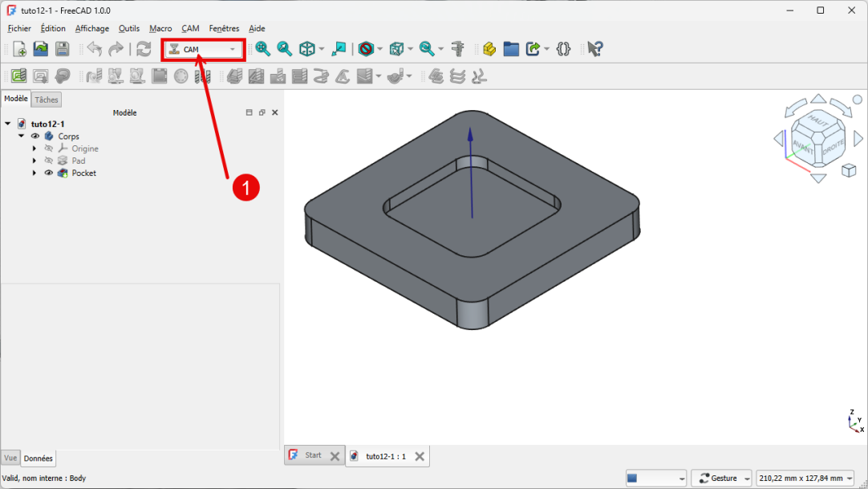The image size is (868, 489).
Task: Click the Save file icon
Action: (x=62, y=49)
